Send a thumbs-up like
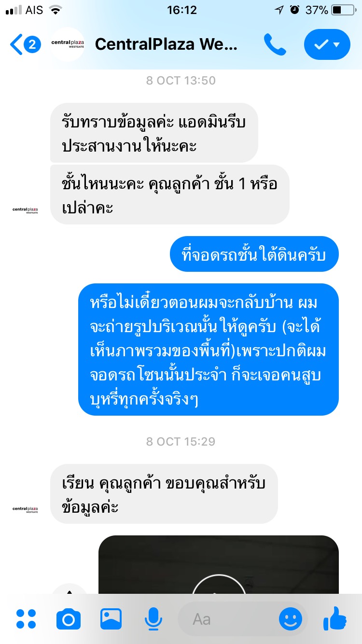Screen dimensions: 362x644 pyautogui.click(x=335, y=619)
